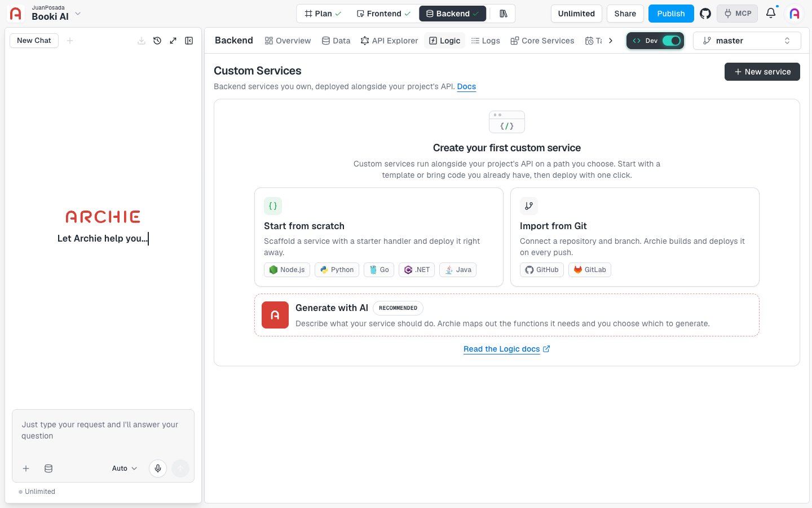
Task: Open the master branch selector
Action: pyautogui.click(x=747, y=41)
